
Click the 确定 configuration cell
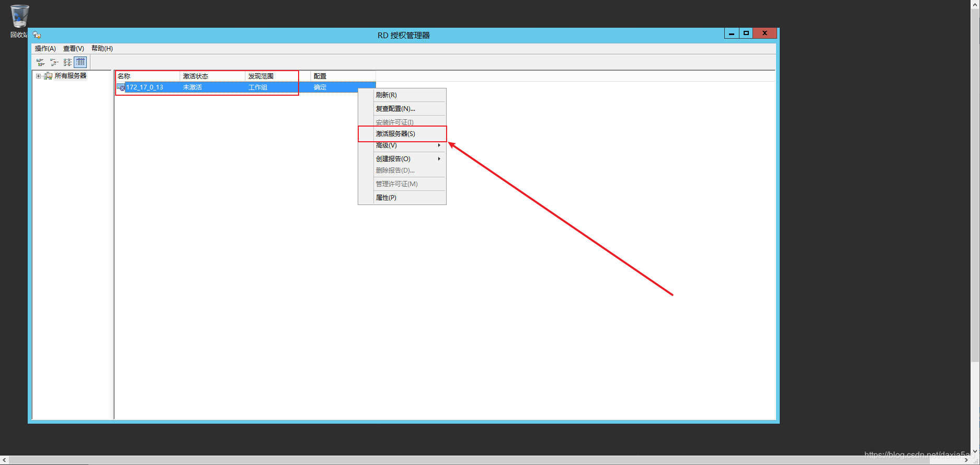320,87
